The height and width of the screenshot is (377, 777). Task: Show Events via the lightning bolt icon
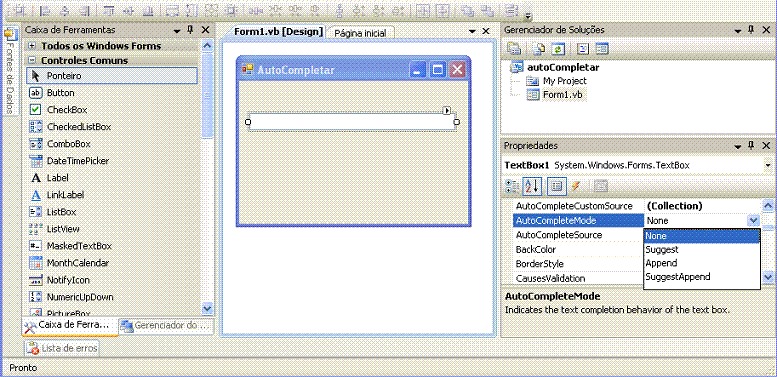point(575,186)
